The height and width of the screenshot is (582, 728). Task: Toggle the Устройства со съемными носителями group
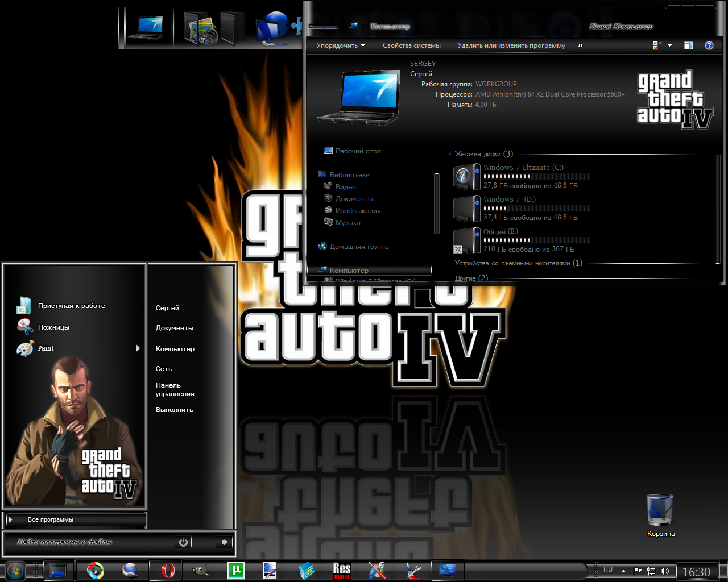point(518,263)
